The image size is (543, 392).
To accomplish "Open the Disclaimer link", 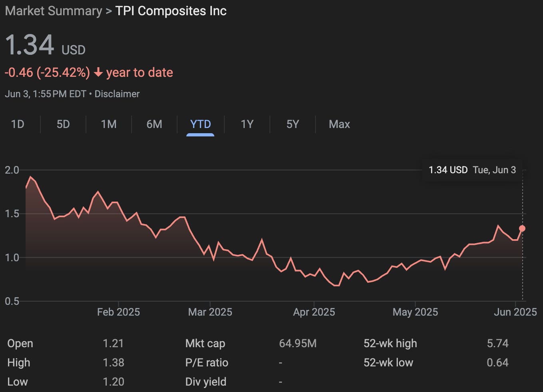I will click(x=117, y=94).
